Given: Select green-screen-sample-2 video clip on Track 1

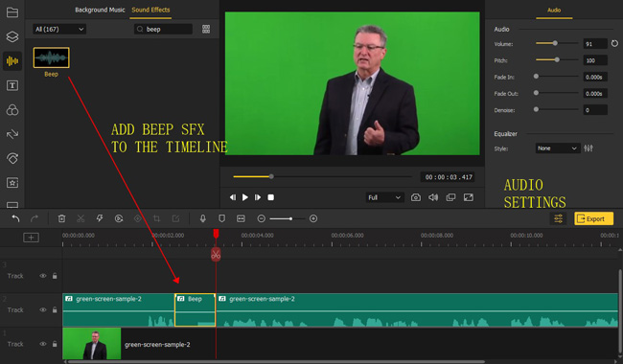Looking at the screenshot, I should [x=340, y=344].
